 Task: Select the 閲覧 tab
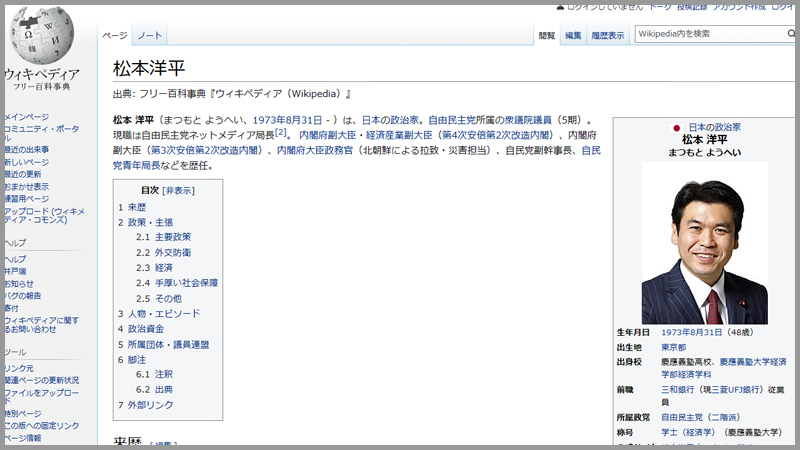click(546, 35)
